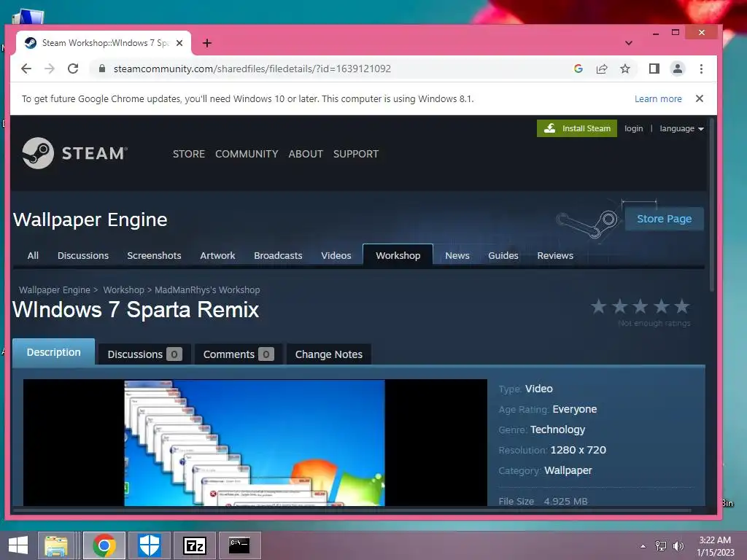Click the Steam logo

click(75, 153)
